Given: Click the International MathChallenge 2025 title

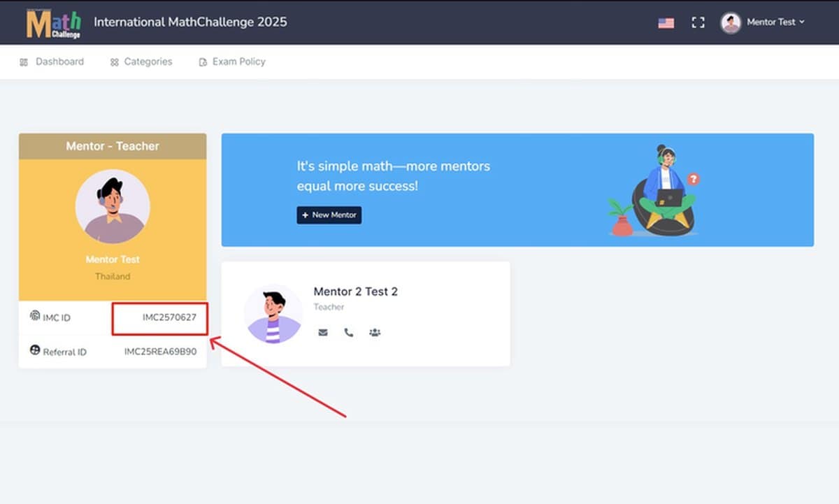Looking at the screenshot, I should click(190, 22).
